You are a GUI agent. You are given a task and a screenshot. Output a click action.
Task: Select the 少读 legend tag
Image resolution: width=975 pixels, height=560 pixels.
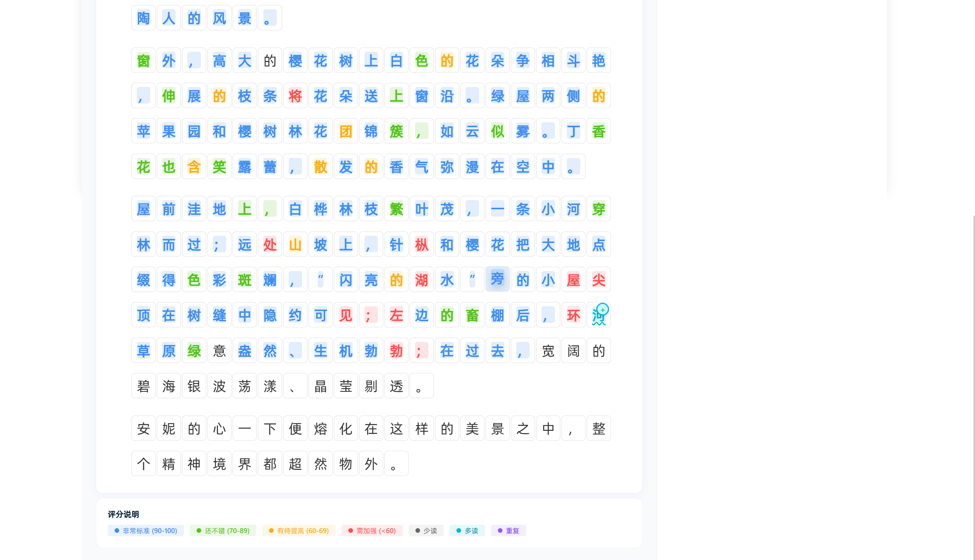[x=426, y=530]
